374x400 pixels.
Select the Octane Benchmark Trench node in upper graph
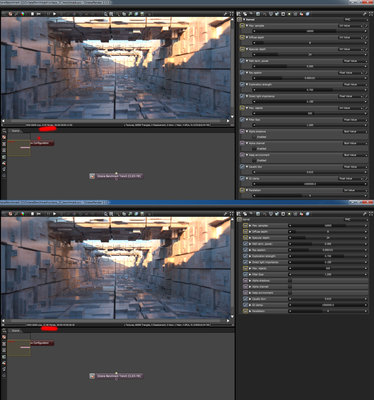[116, 176]
